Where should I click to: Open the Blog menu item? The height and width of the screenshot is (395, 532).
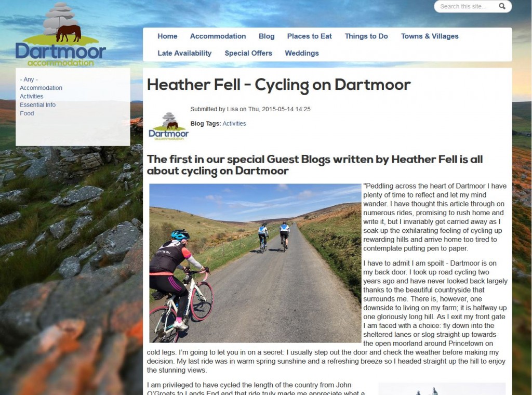pos(267,36)
